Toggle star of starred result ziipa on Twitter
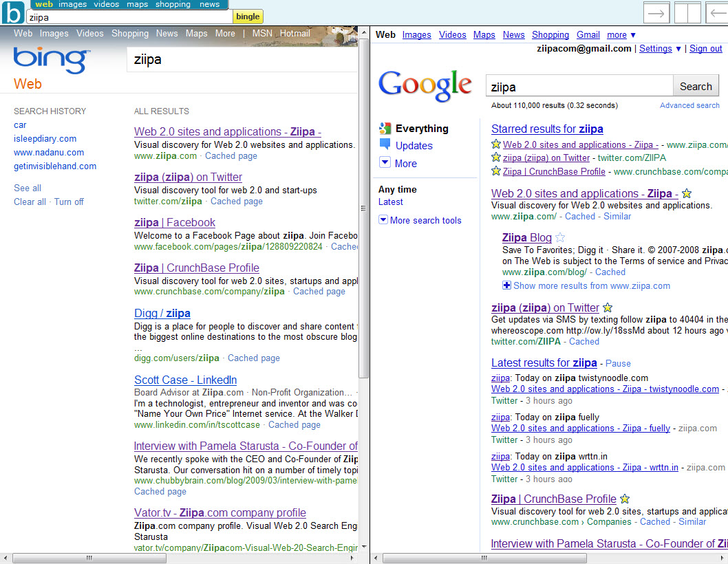 [x=496, y=158]
